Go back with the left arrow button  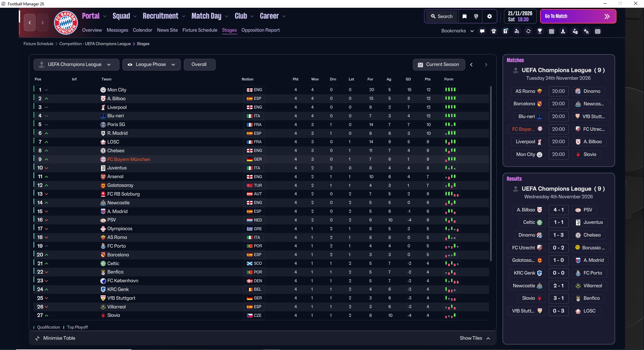click(30, 23)
